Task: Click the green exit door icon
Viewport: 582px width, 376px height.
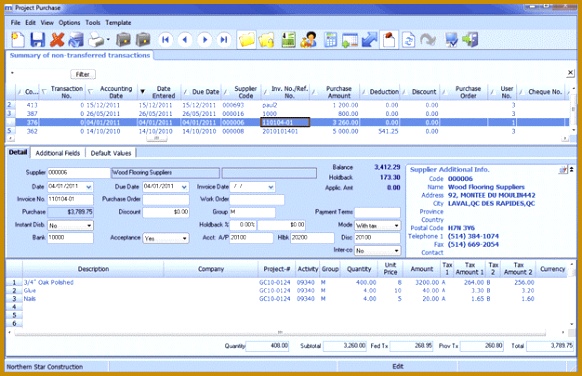Action: (x=470, y=40)
